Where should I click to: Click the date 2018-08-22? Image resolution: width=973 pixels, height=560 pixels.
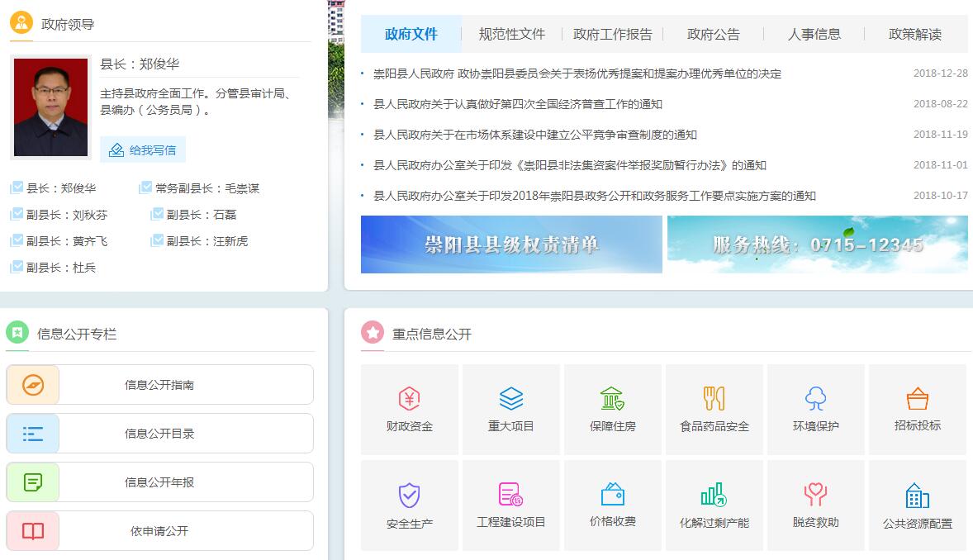[940, 104]
